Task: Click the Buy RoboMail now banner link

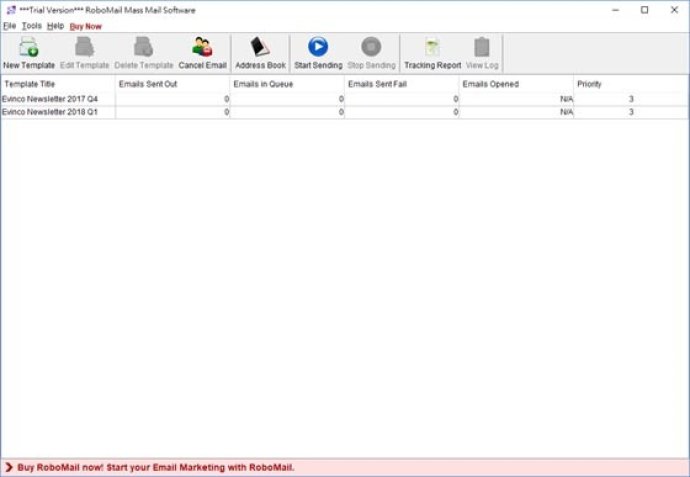Action: [156, 467]
